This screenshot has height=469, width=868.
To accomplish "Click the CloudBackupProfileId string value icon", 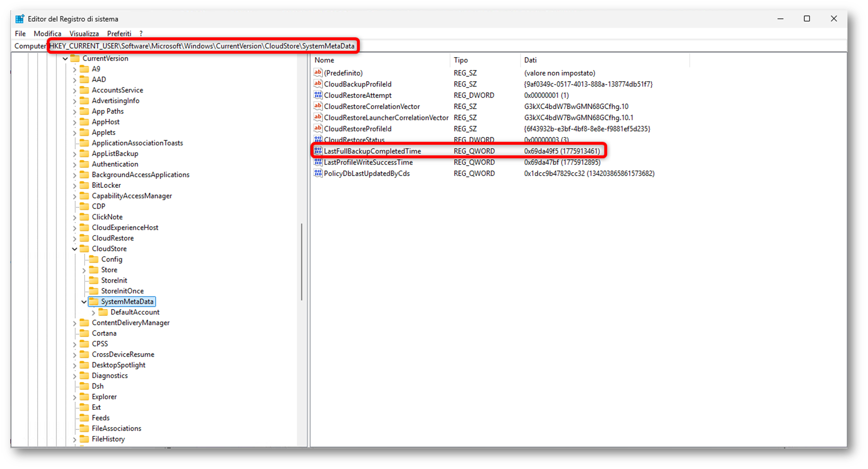I will tap(318, 84).
